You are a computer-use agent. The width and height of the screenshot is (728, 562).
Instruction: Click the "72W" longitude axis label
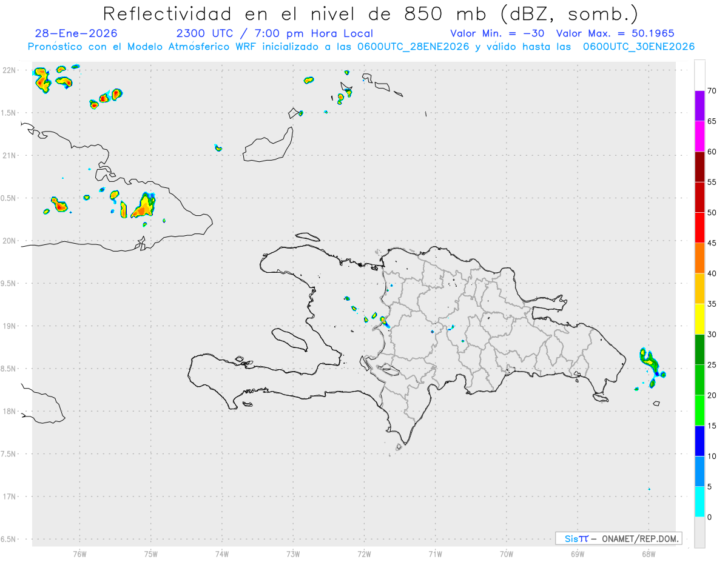364,554
